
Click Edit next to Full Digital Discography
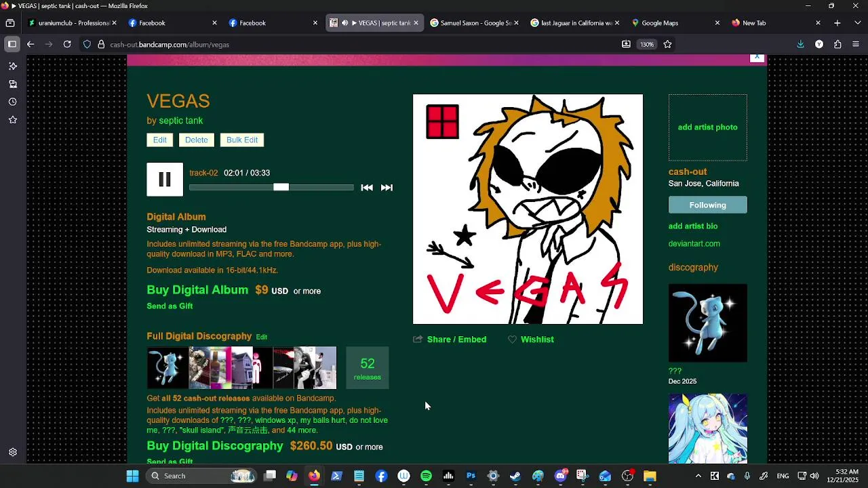point(261,337)
